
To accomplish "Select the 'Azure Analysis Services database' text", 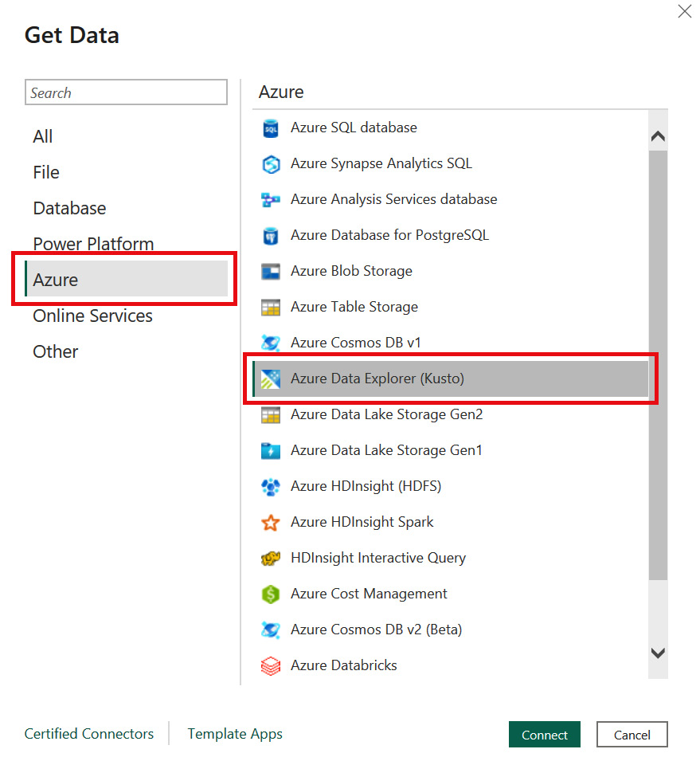I will point(393,199).
